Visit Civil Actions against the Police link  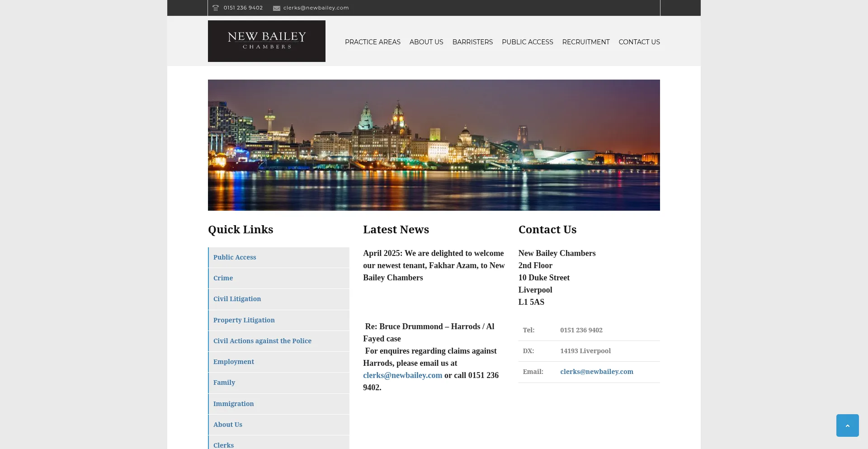click(x=262, y=341)
